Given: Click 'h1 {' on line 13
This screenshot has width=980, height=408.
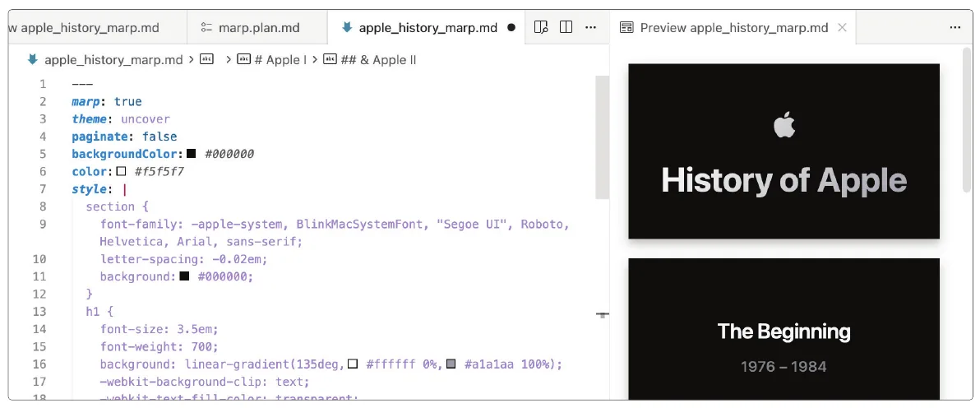Looking at the screenshot, I should click(99, 312).
